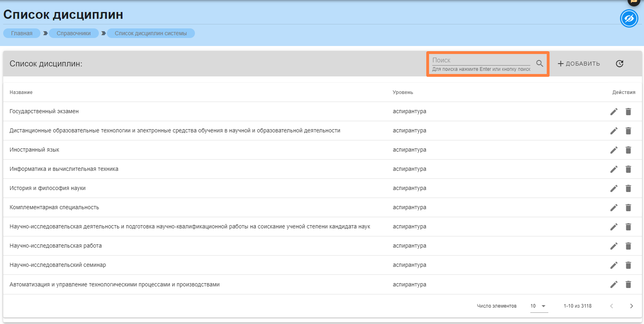644x324 pixels.
Task: Open Главная breadcrumb
Action: 22,33
